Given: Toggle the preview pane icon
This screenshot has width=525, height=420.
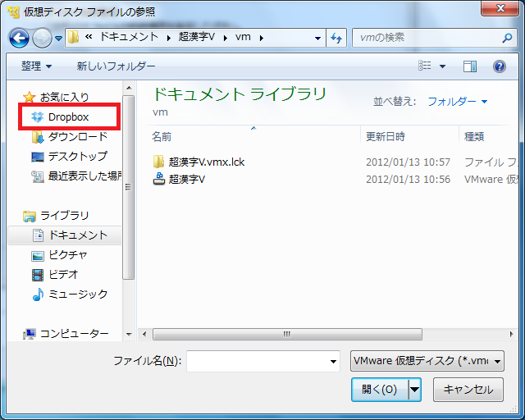Looking at the screenshot, I should click(470, 66).
